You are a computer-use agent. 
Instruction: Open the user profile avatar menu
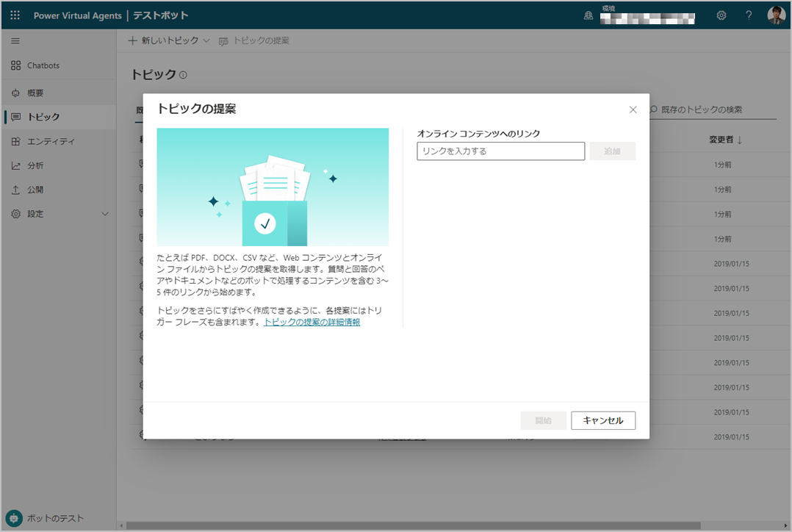point(776,14)
